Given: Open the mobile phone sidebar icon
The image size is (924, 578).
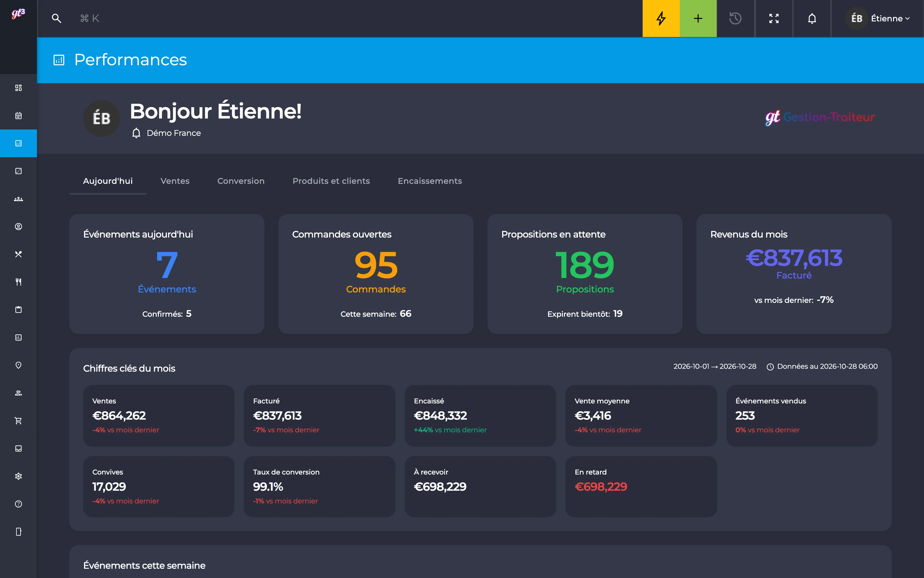Looking at the screenshot, I should 18,532.
